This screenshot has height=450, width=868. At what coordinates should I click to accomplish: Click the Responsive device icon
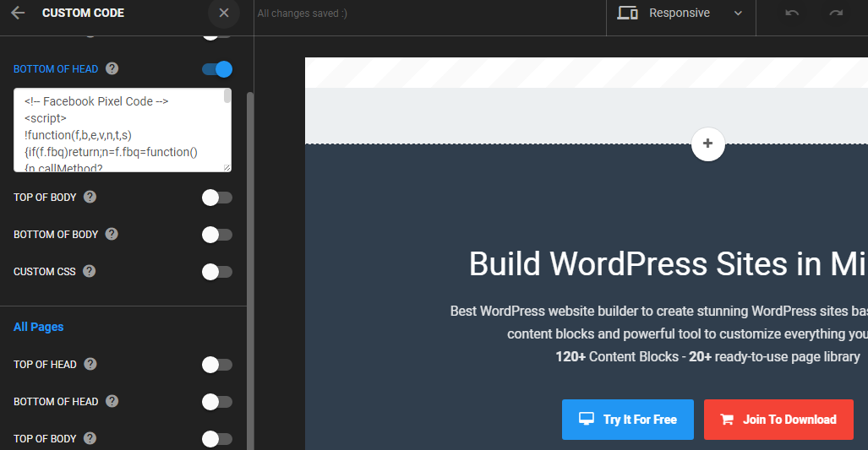pos(627,13)
